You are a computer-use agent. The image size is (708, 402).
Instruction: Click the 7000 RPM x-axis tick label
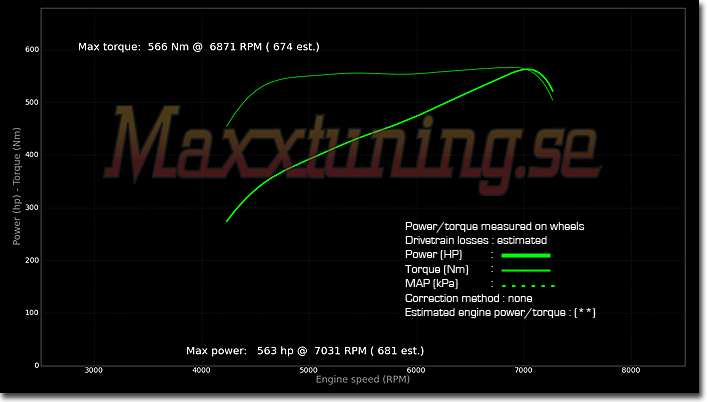[x=523, y=370]
